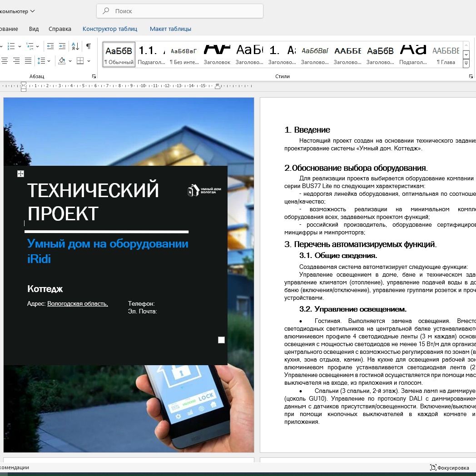The height and width of the screenshot is (476, 476).
Task: Apply the Без инте... style
Action: [184, 55]
